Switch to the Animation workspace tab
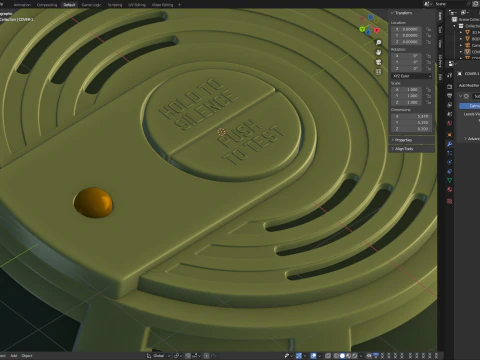The height and width of the screenshot is (360, 480). pos(22,5)
